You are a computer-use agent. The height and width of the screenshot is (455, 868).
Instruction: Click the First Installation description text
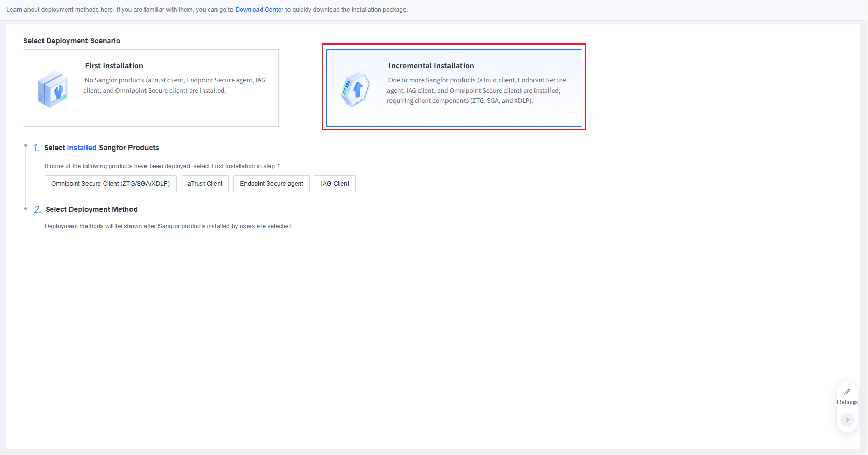tap(175, 85)
